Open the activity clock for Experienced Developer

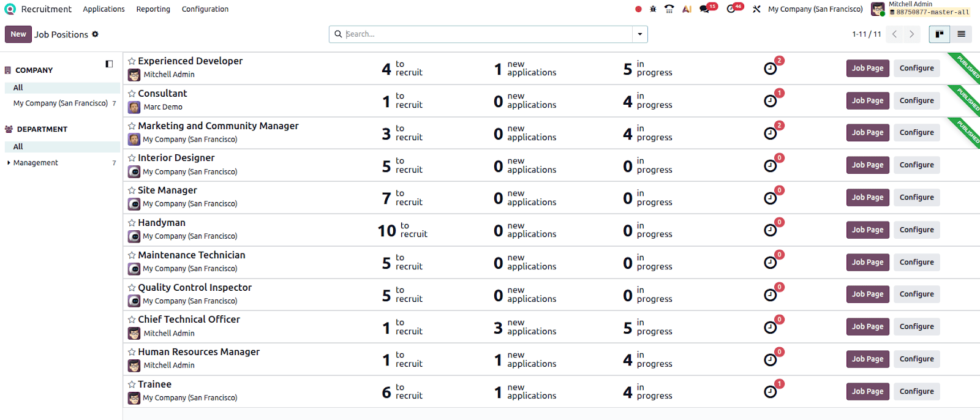(x=771, y=69)
